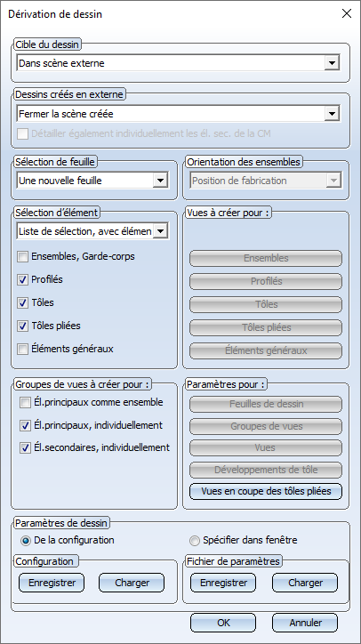This screenshot has height=644, width=361.
Task: Confirm the dialog with OK
Action: click(x=223, y=623)
